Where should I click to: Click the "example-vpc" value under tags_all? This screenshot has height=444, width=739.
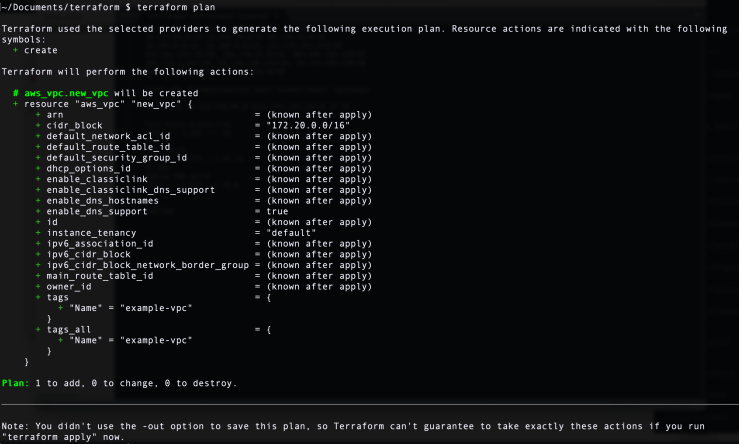tap(156, 340)
